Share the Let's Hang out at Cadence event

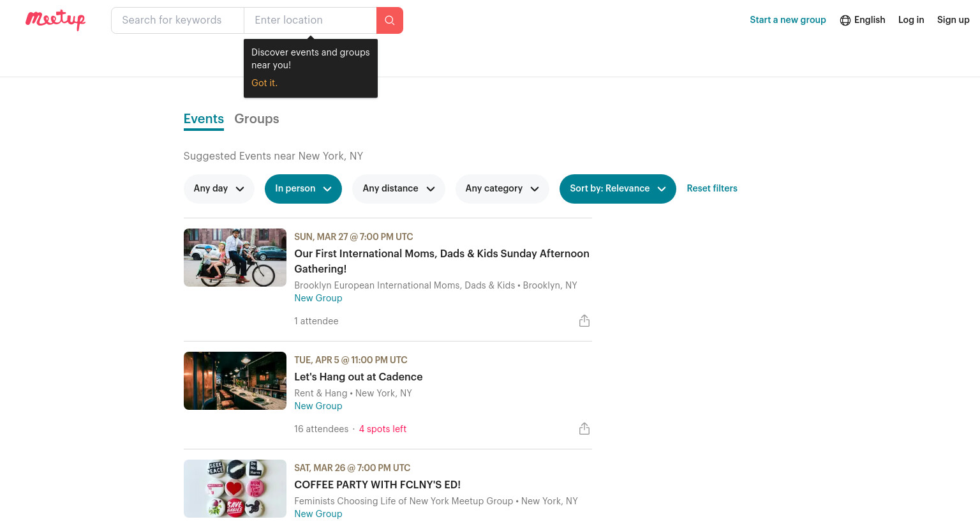tap(584, 429)
